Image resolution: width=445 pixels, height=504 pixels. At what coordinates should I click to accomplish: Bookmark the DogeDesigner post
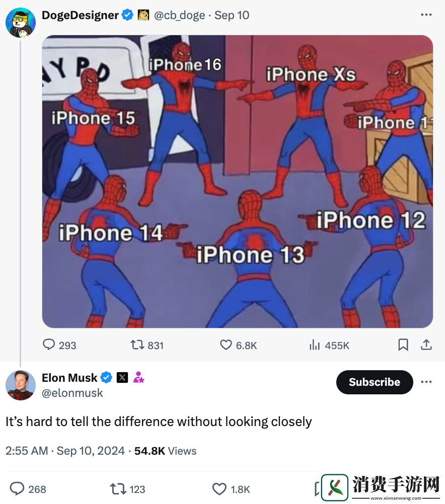pos(403,345)
